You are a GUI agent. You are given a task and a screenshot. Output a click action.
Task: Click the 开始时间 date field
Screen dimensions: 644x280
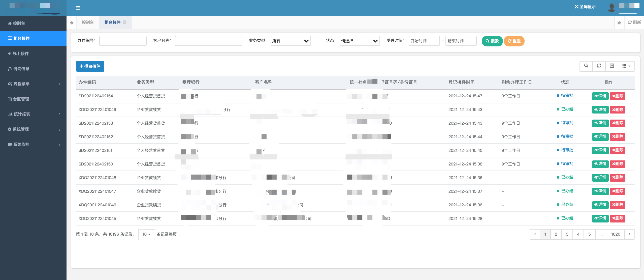[424, 41]
